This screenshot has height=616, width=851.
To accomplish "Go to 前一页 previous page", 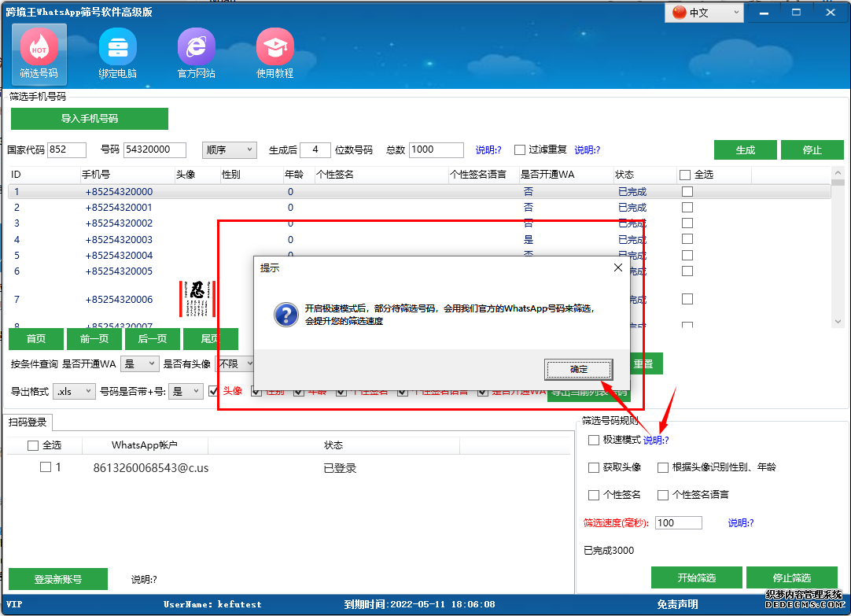I will 94,338.
